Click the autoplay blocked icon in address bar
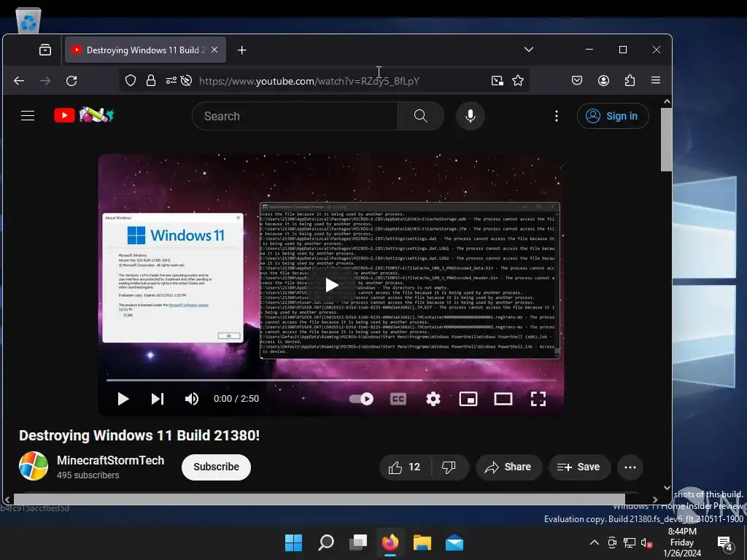 186,80
